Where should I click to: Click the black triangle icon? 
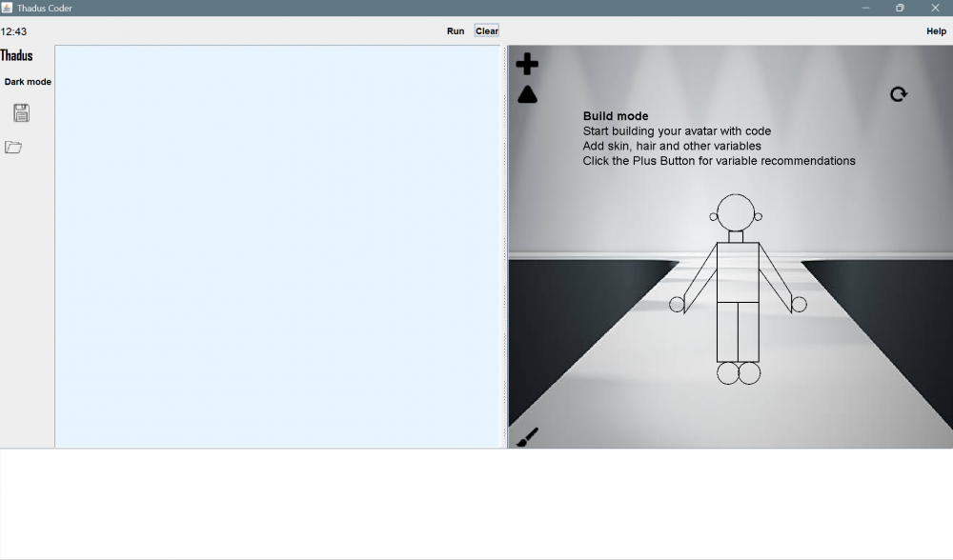click(x=528, y=94)
